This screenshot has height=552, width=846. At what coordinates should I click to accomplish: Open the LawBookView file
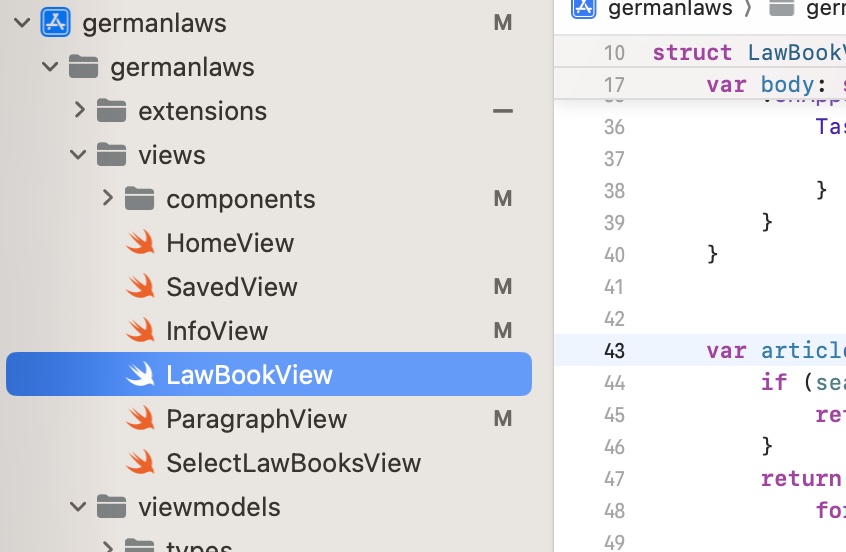(x=249, y=375)
